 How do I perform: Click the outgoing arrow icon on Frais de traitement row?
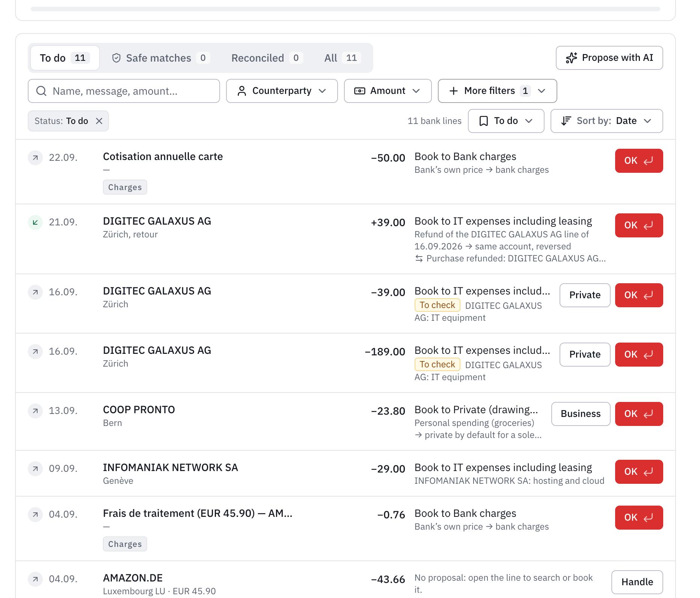click(35, 514)
